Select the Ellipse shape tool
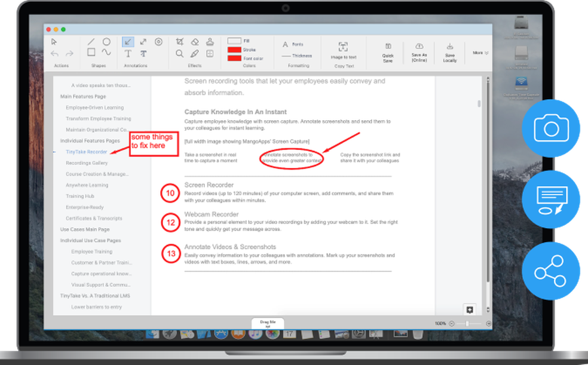Viewport: 588px width, 365px height. click(x=106, y=41)
